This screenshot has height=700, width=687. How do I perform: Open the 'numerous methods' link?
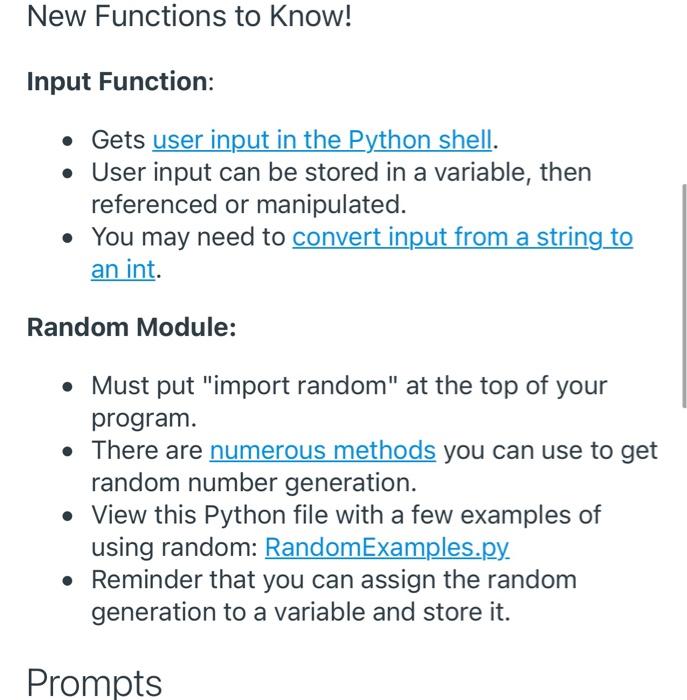(x=322, y=450)
